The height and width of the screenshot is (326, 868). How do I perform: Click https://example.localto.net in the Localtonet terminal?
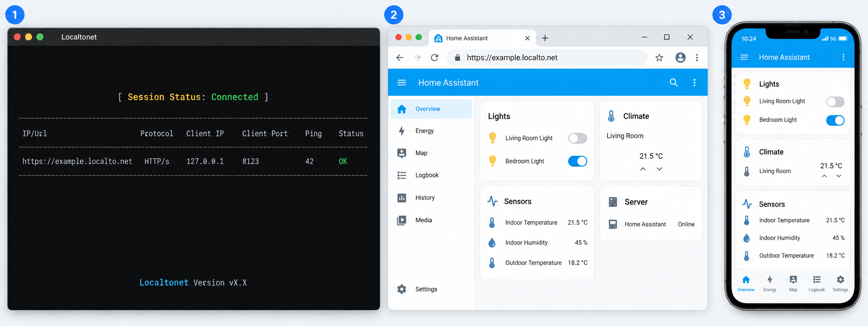click(x=77, y=161)
